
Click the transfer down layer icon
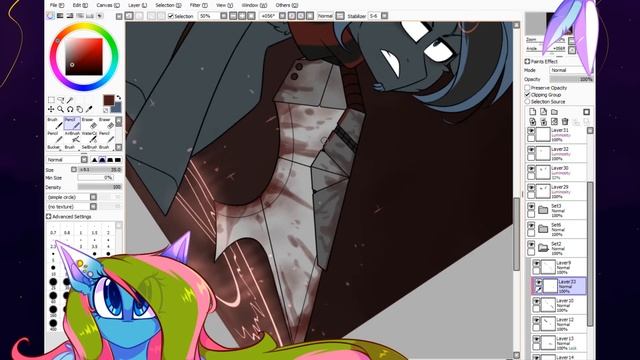pyautogui.click(x=533, y=122)
